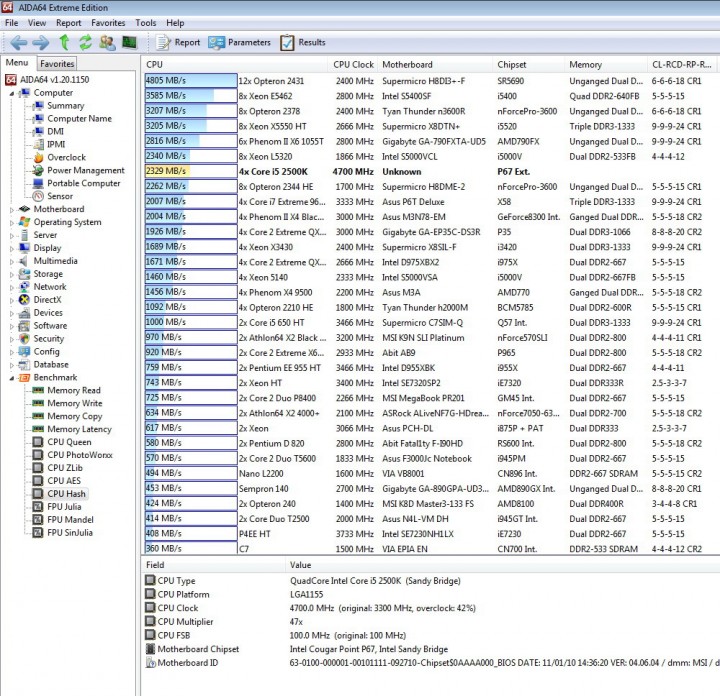Open the Report toolbar button
The width and height of the screenshot is (720, 696).
pyautogui.click(x=178, y=43)
